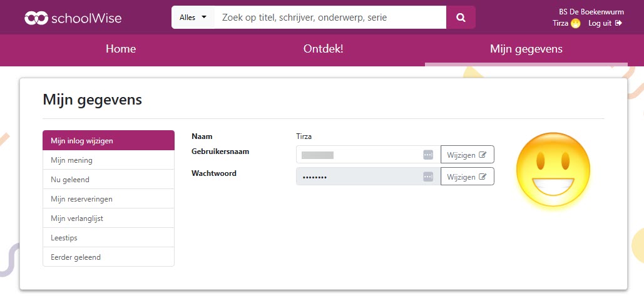Click password manager icon in Wachtwoord field
Screen dimensions: 644x308
tap(428, 177)
